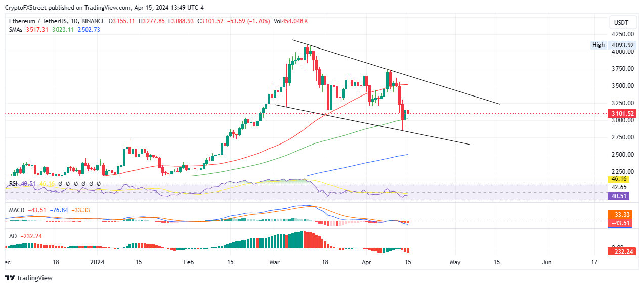Click the MACD histogram tag -43.51
Viewport: 644px width, 287px height.
(x=621, y=223)
